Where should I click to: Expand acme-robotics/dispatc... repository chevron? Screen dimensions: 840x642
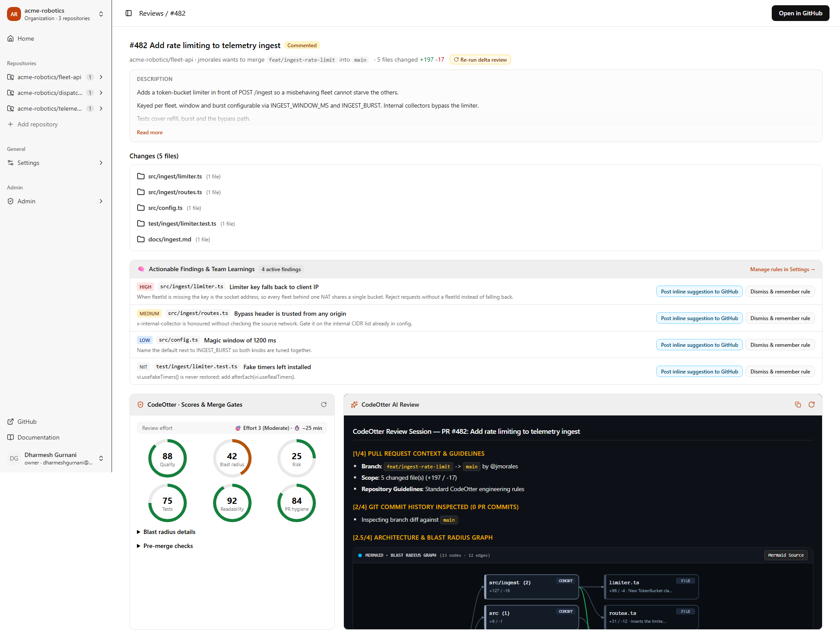(101, 93)
